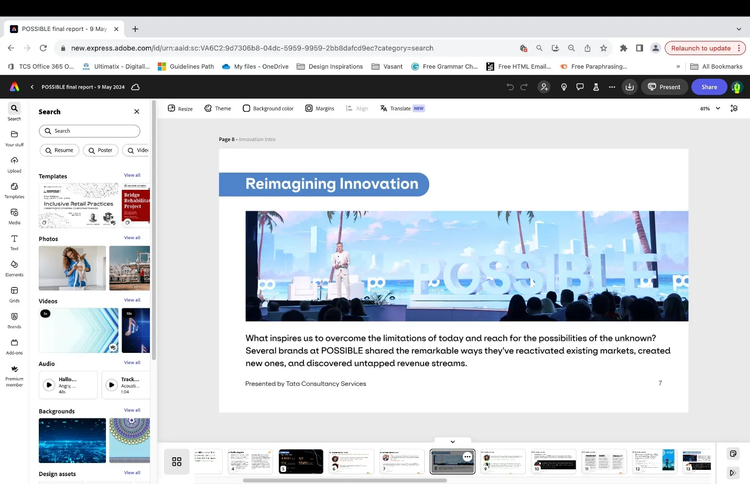
Task: Open more options on selected page thumbnail
Action: (467, 456)
